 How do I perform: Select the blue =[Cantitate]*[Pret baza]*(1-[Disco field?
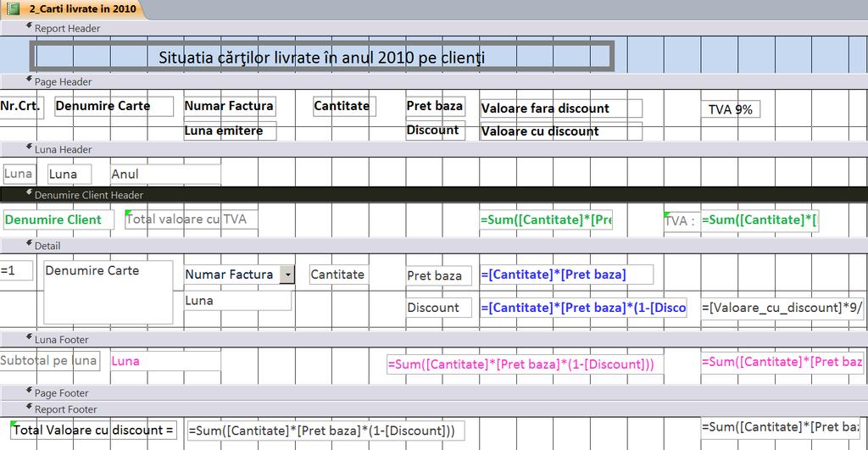point(583,308)
